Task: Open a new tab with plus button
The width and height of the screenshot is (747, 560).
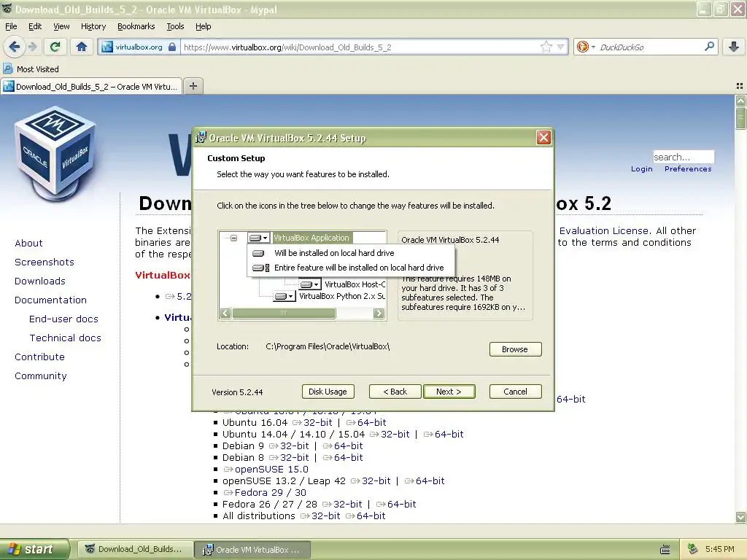Action: [x=193, y=86]
